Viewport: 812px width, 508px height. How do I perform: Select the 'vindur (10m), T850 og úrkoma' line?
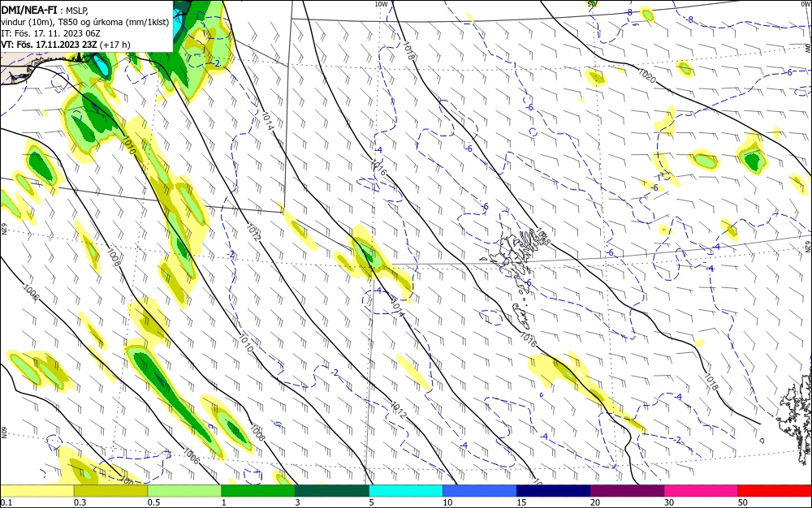pyautogui.click(x=85, y=22)
